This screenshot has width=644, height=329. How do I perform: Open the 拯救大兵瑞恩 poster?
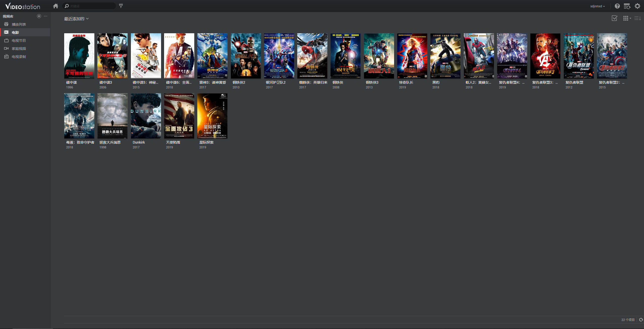(112, 116)
